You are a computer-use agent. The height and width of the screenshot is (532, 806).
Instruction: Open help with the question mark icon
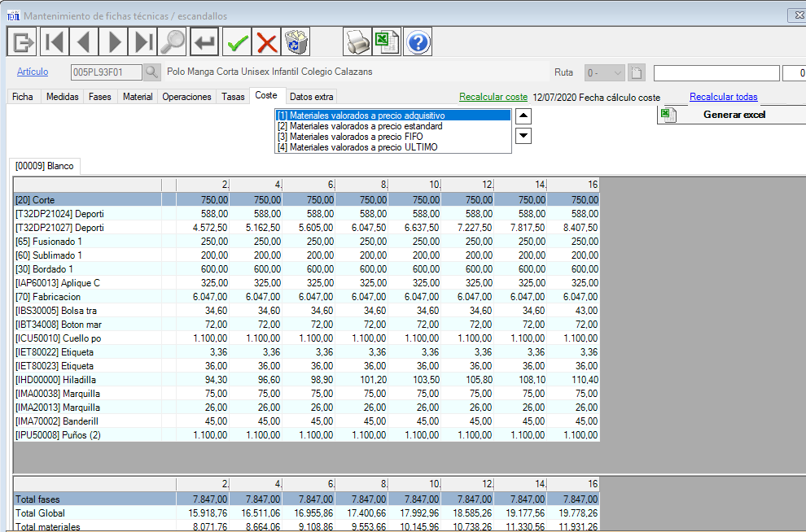click(417, 41)
